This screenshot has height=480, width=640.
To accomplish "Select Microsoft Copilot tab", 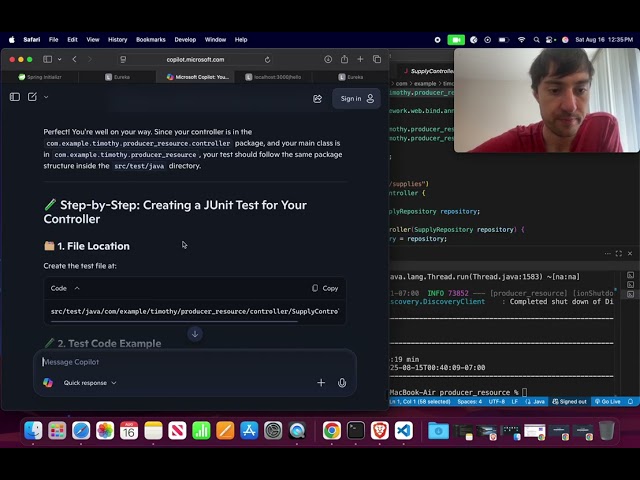I will (195, 77).
